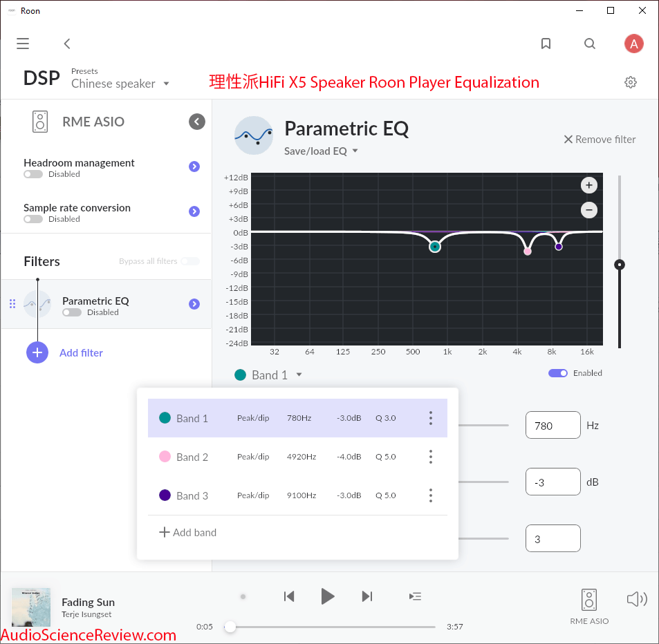Click the gain input field showing -3
The height and width of the screenshot is (644, 659).
point(553,482)
